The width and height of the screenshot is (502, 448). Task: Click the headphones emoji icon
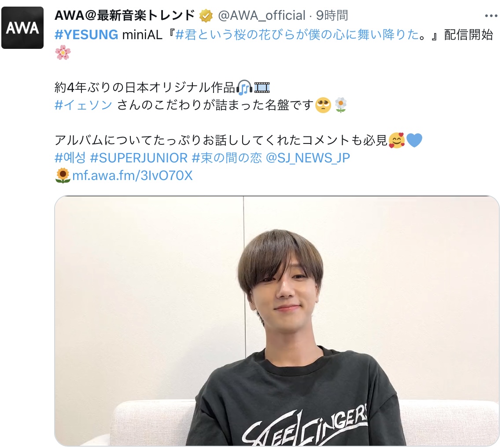[244, 88]
